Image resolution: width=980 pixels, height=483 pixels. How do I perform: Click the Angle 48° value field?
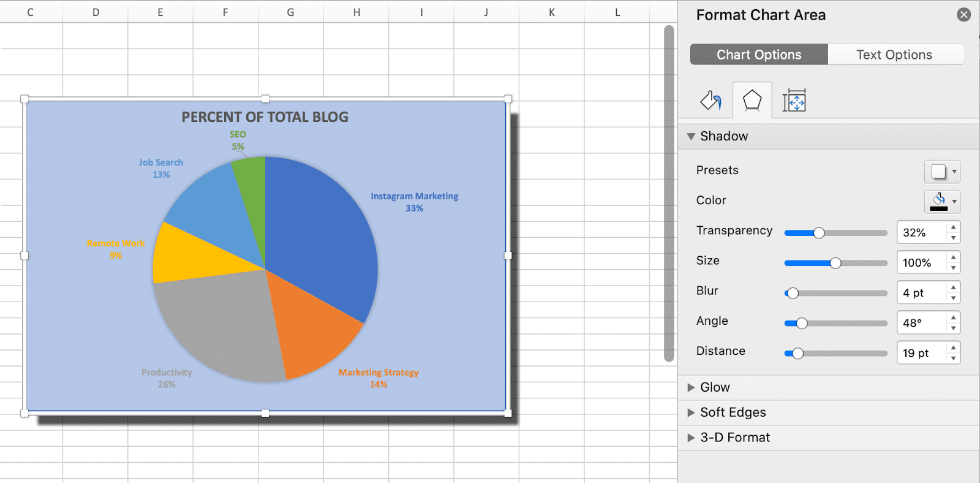922,322
